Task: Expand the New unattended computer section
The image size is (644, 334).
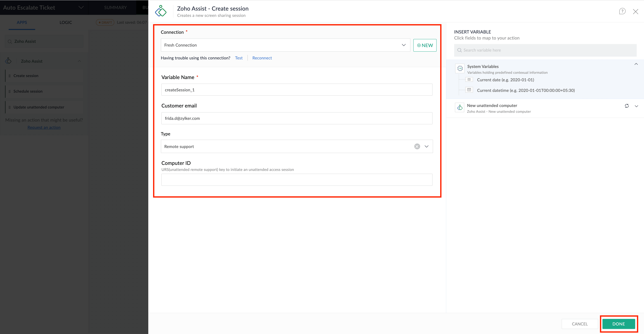Action: tap(636, 106)
